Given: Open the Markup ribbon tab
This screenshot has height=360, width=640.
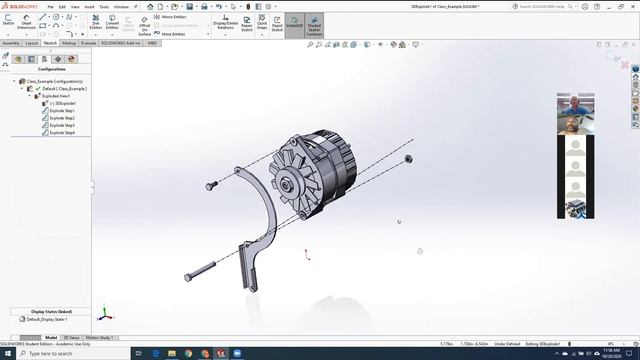Looking at the screenshot, I should pyautogui.click(x=69, y=43).
